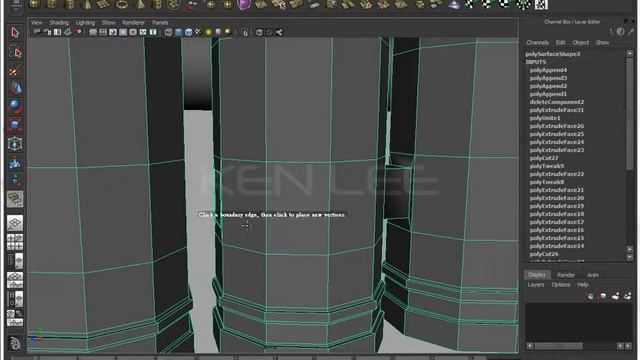640x360 pixels.
Task: Pick the Scale tool cube icon
Action: pyautogui.click(x=15, y=125)
